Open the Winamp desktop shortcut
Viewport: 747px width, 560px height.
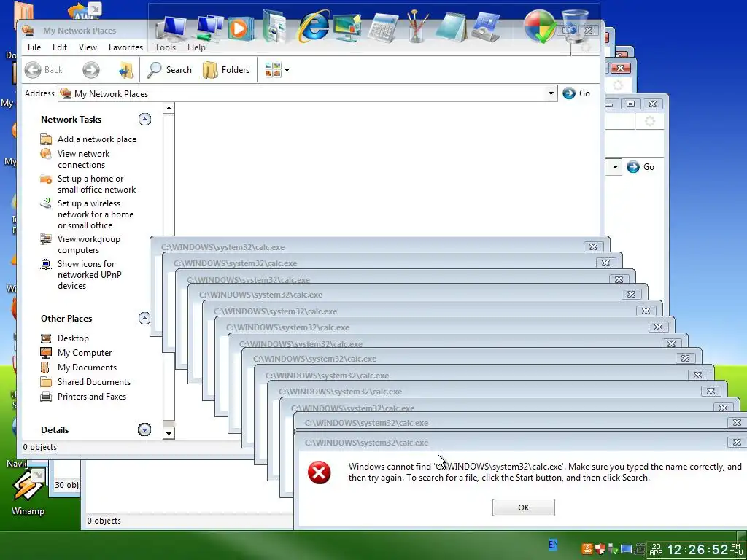28,493
